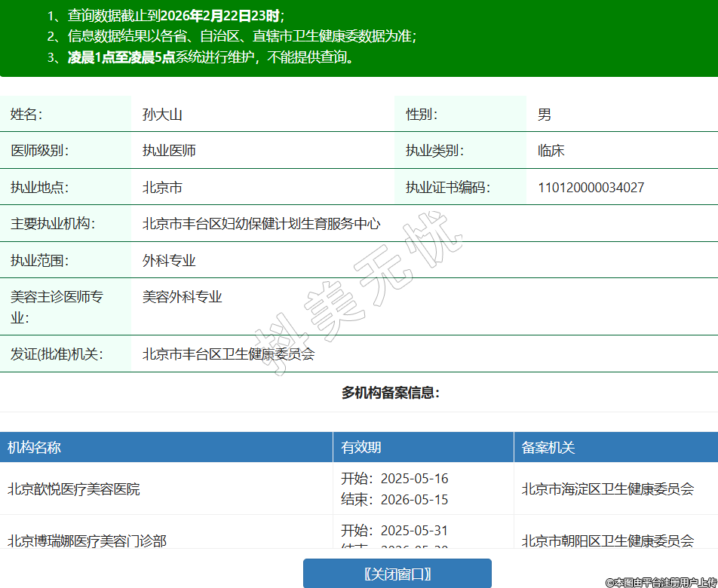The height and width of the screenshot is (588, 718).
Task: Select the 执业医师 physician level value
Action: (169, 151)
